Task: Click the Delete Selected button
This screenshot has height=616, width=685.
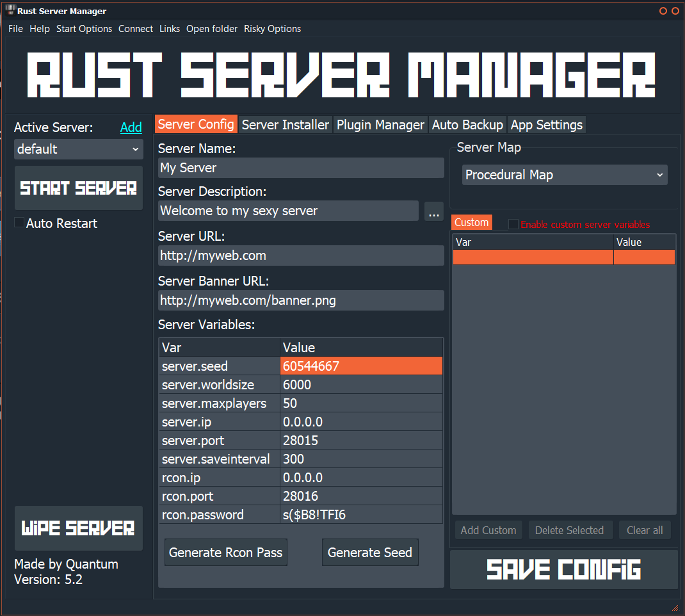Action: [570, 530]
